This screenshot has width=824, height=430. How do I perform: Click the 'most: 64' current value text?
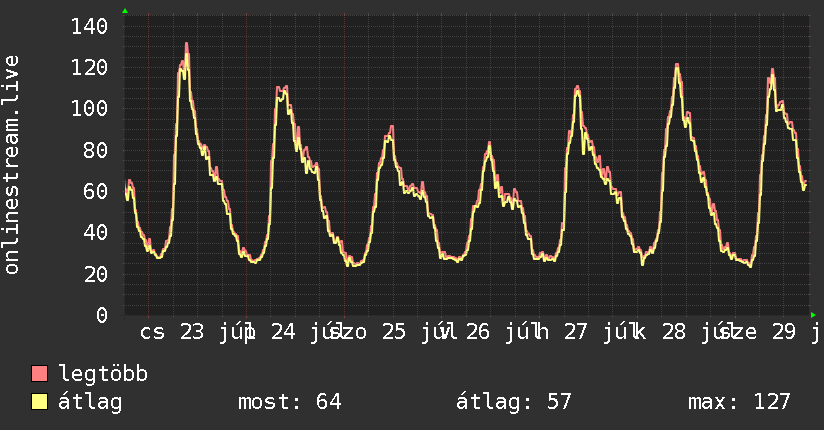point(290,402)
